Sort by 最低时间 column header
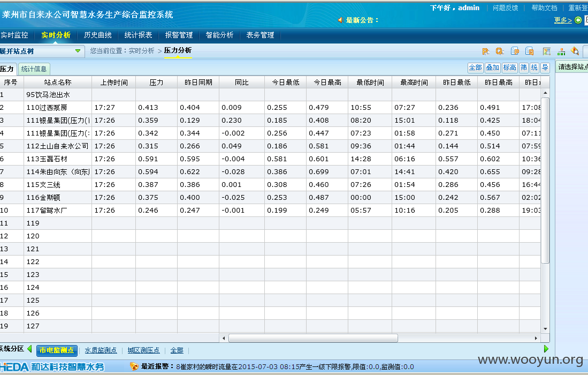The height and width of the screenshot is (375, 588). [x=370, y=82]
